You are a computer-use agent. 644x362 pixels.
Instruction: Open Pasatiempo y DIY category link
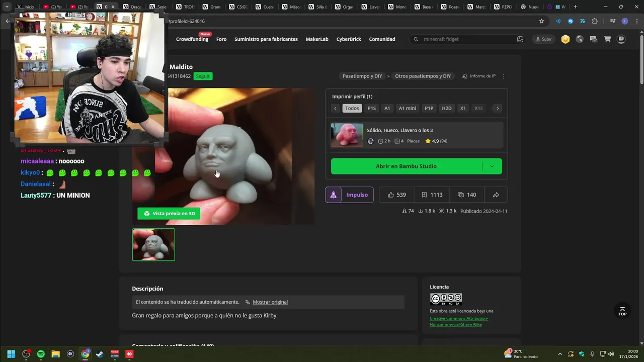tap(362, 76)
